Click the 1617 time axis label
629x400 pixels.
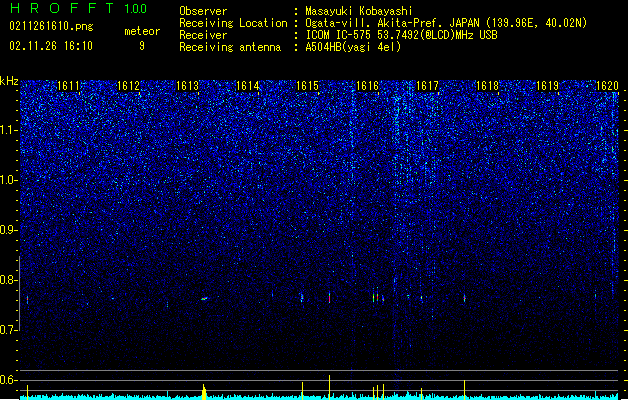[x=427, y=85]
